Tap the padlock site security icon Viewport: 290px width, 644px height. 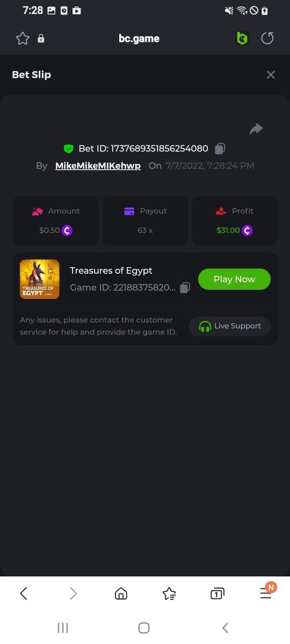41,39
